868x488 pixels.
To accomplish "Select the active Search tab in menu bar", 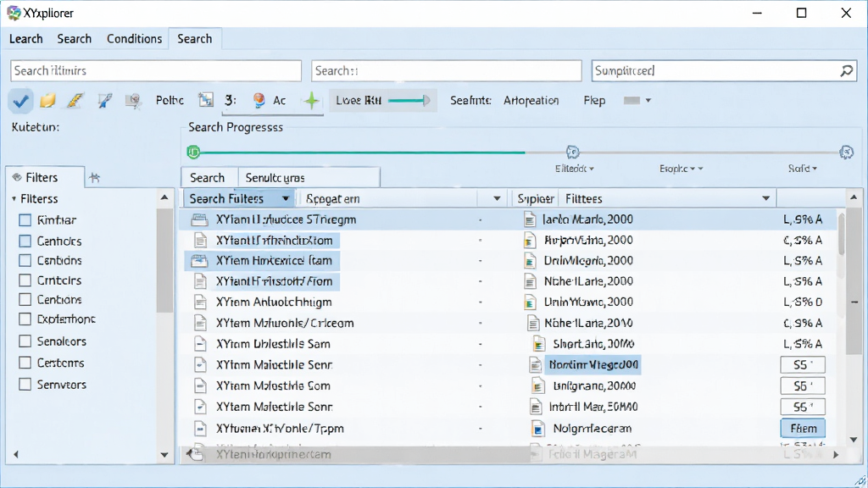I will pyautogui.click(x=194, y=39).
